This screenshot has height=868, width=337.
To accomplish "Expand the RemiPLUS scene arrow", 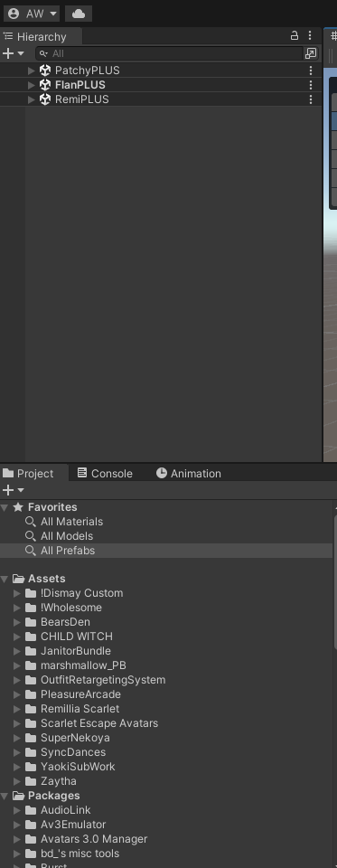I will coord(32,99).
